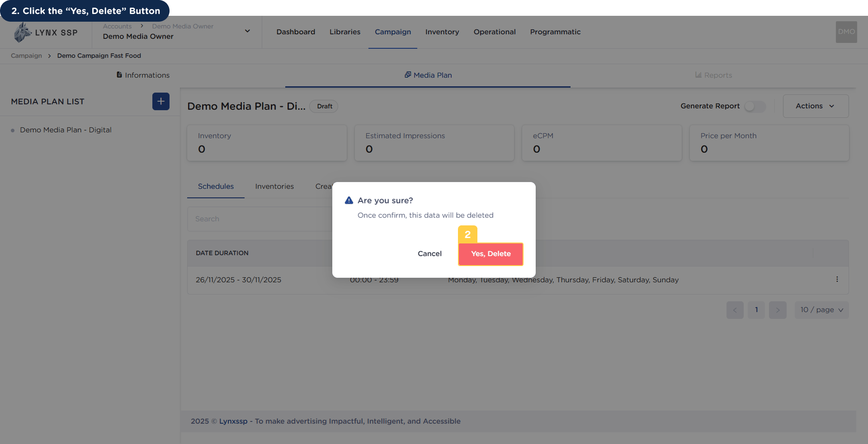
Task: Click the Yes, Delete button
Action: pos(491,254)
